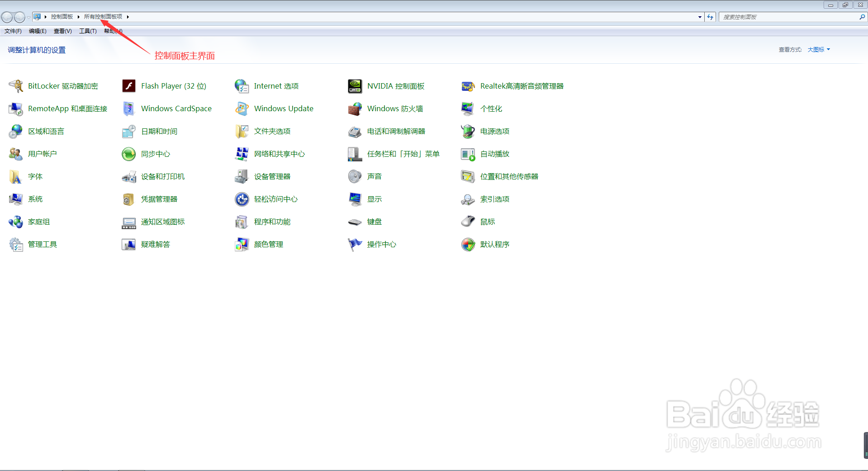Expand the address bar history dropdown arrow
The image size is (868, 471).
[700, 17]
